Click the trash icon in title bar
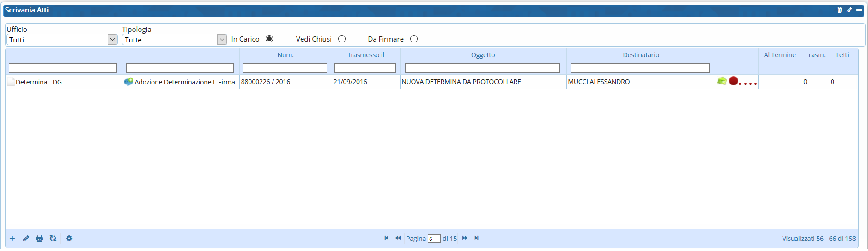The width and height of the screenshot is (868, 251). point(839,10)
